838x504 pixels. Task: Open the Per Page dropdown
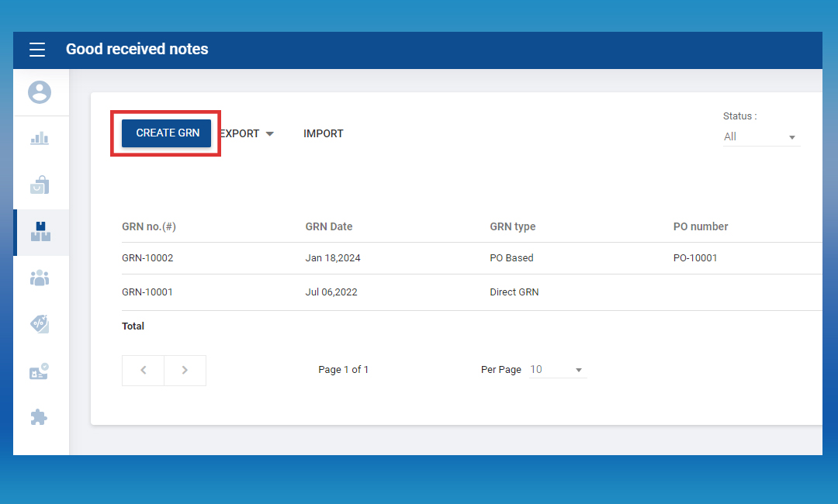tap(556, 370)
